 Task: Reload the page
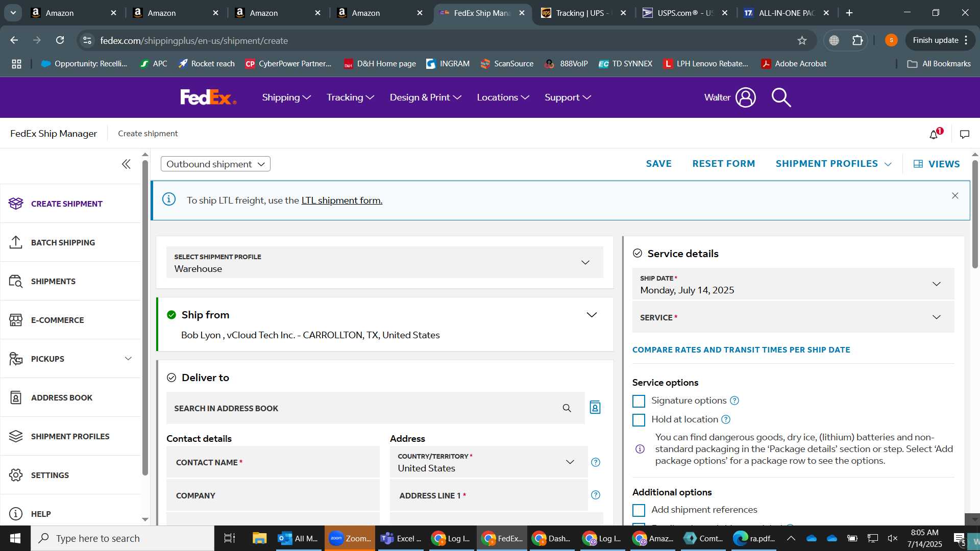[60, 40]
